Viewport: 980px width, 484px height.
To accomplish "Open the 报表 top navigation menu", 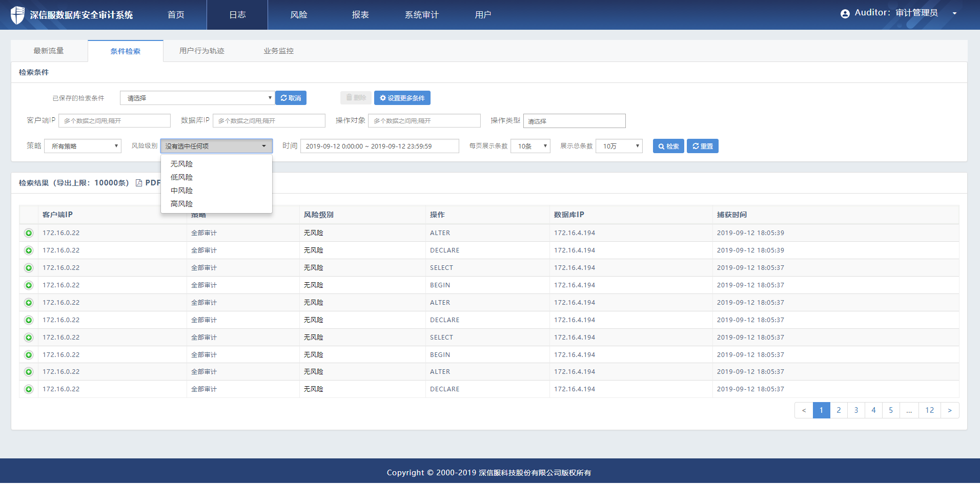I will [360, 15].
